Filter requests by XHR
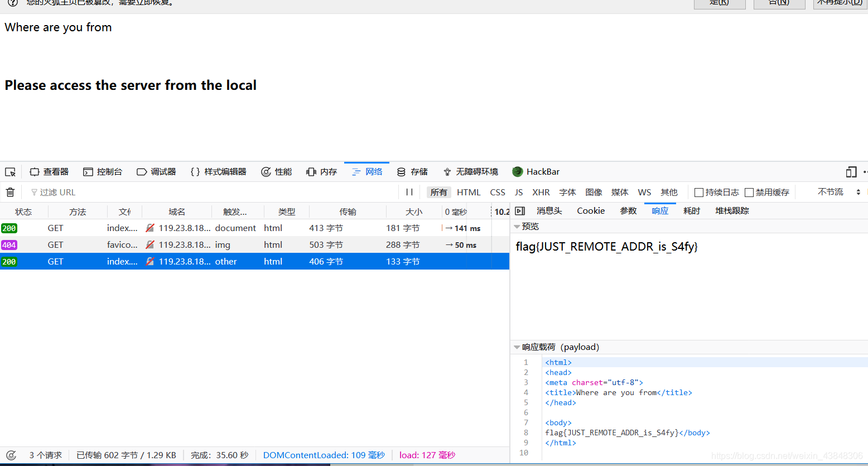This screenshot has width=868, height=466. [541, 192]
